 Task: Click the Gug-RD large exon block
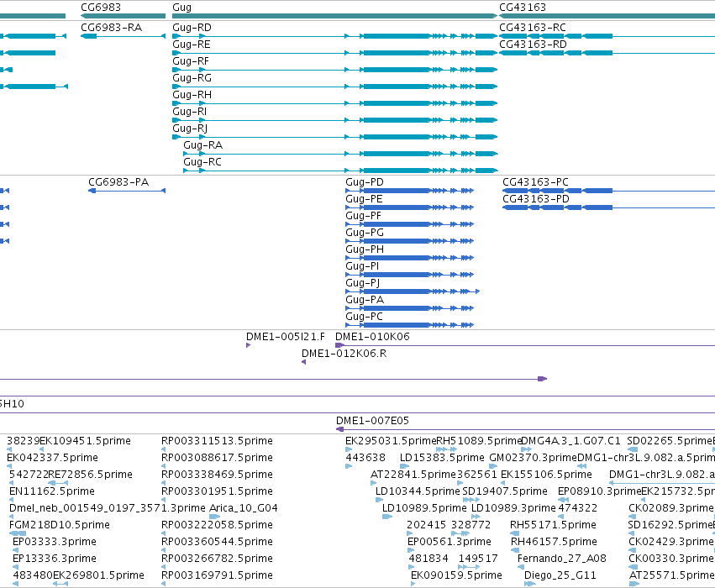pos(397,36)
